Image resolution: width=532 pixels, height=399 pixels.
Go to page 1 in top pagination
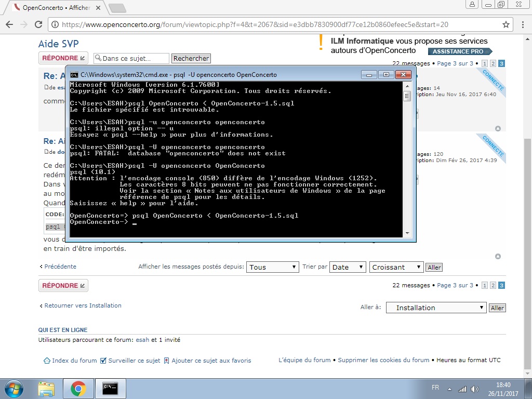[485, 63]
